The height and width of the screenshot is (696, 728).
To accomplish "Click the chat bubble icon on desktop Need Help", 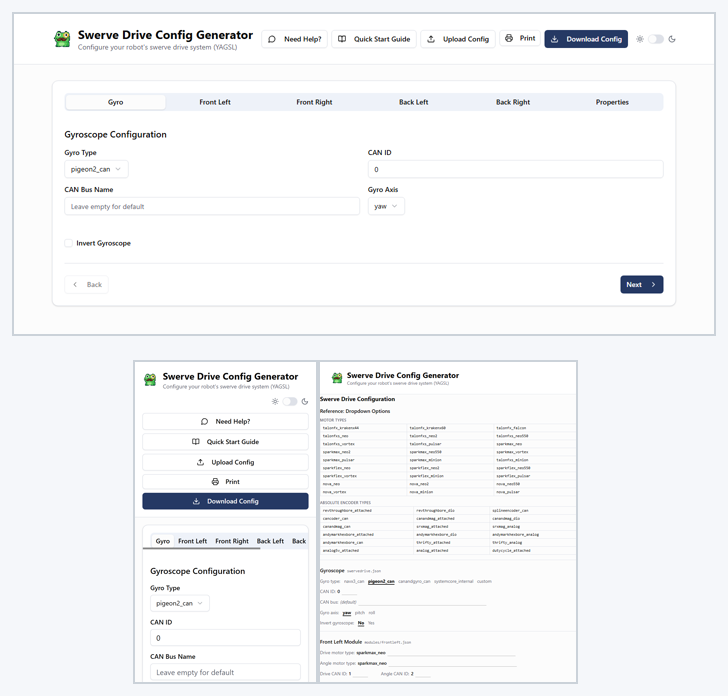I will tap(272, 39).
